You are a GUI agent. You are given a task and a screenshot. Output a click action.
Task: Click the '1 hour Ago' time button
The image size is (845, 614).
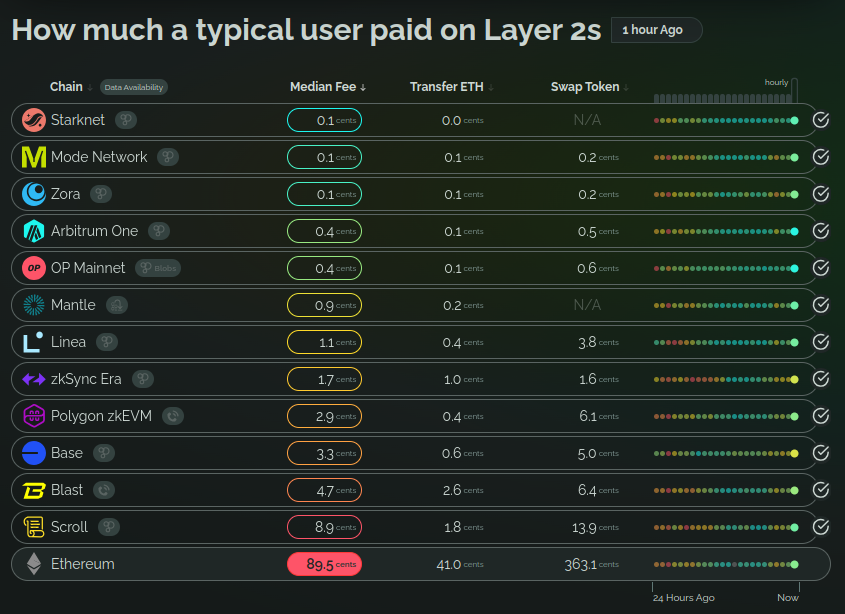pos(656,30)
